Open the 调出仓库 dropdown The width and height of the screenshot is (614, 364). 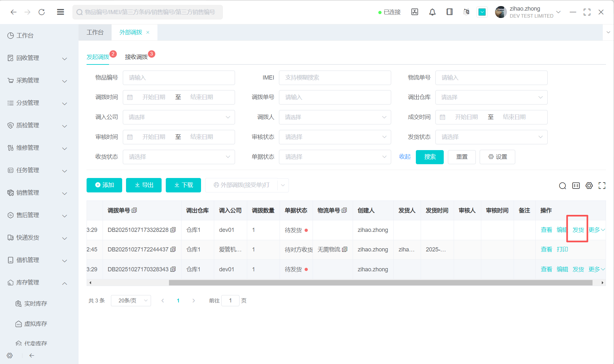coord(491,97)
